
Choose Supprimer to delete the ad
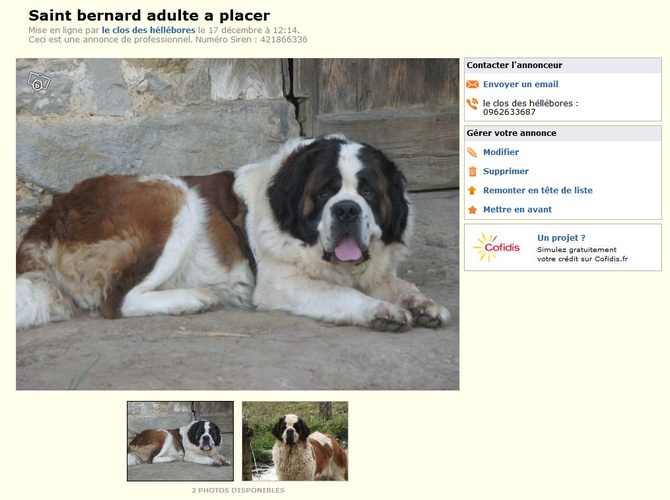505,171
